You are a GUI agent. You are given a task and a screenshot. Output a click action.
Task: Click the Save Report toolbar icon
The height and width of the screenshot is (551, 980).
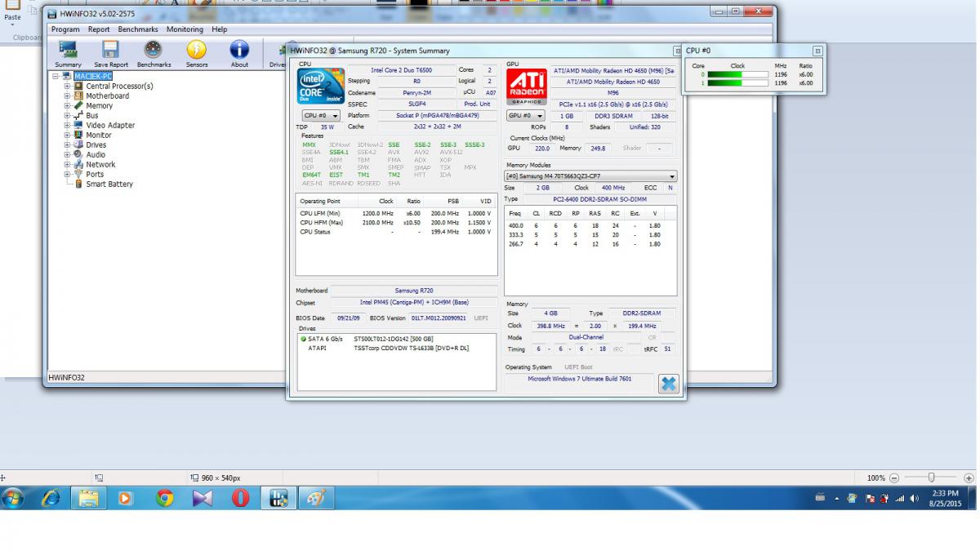pyautogui.click(x=110, y=54)
